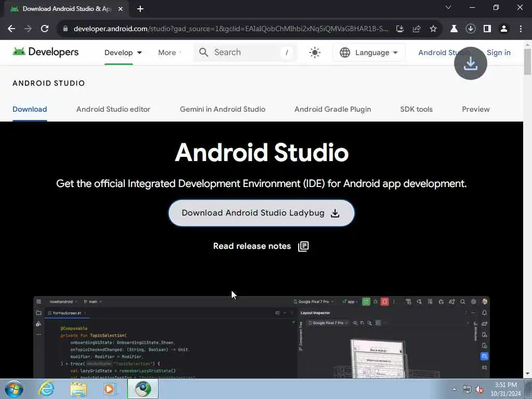View site information via lock icon
The image size is (532, 399).
tap(65, 29)
